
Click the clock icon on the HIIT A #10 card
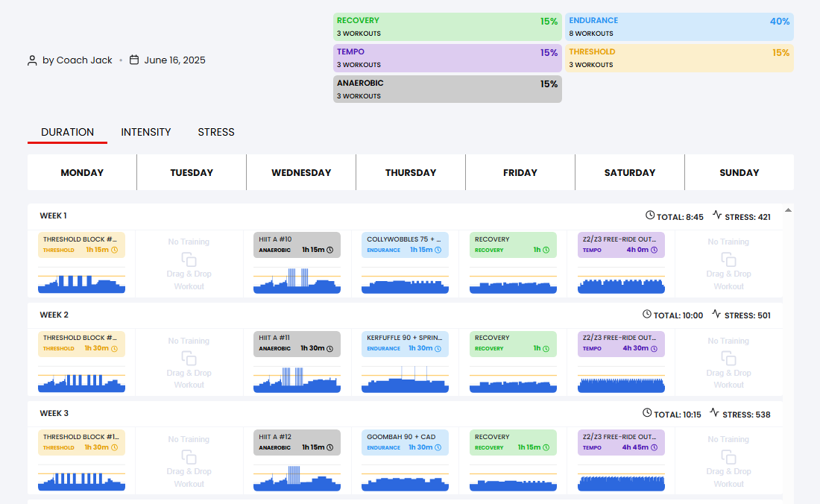(x=330, y=250)
